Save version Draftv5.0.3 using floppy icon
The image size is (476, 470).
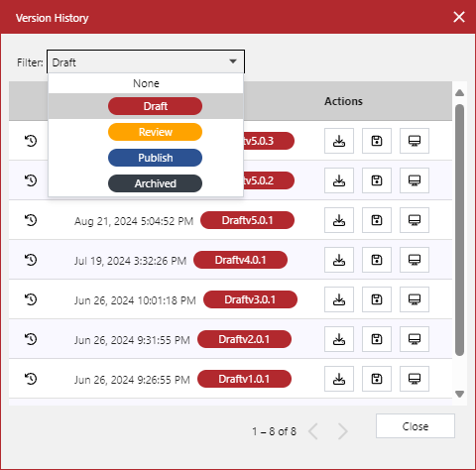pos(377,141)
